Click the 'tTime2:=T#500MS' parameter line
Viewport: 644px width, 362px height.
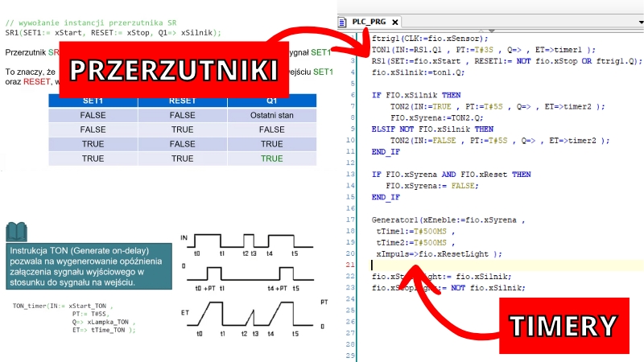(x=415, y=243)
